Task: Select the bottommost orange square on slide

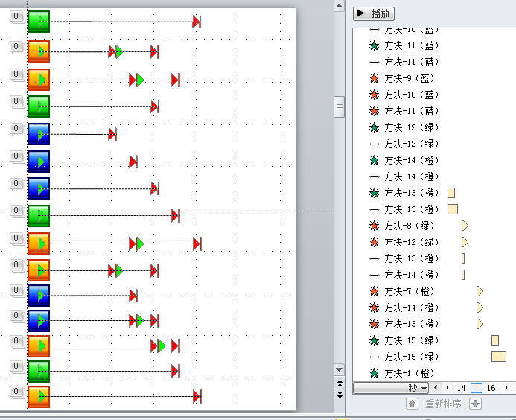Action: pyautogui.click(x=39, y=397)
